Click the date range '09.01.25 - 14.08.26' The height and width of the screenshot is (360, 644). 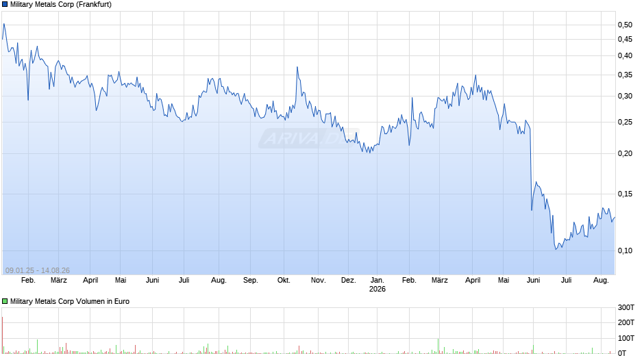(x=38, y=270)
